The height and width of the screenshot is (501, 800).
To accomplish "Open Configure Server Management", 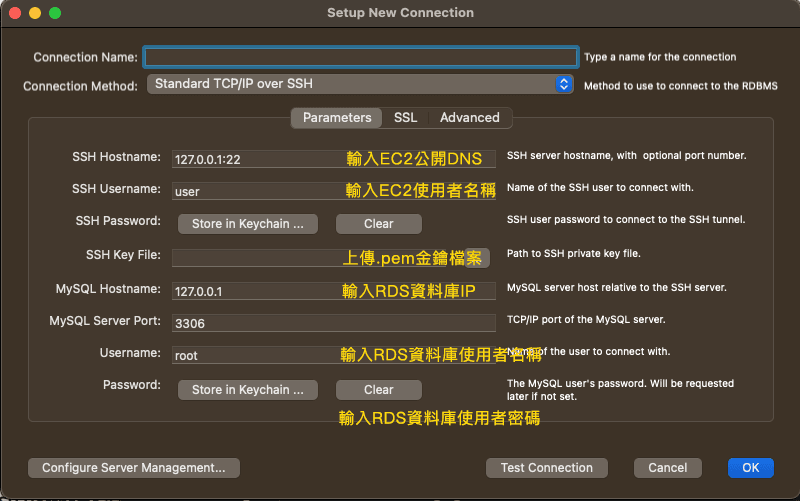I will (134, 467).
